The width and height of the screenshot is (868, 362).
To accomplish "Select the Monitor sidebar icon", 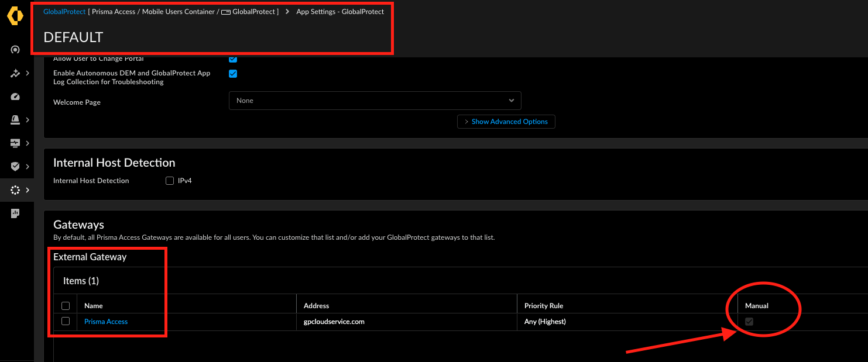I will pos(15,143).
